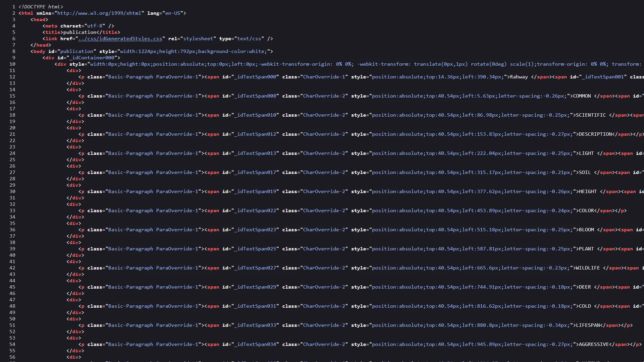Click the "_idContainer000" id value
Image resolution: width=644 pixels, height=362 pixels.
pos(93,58)
